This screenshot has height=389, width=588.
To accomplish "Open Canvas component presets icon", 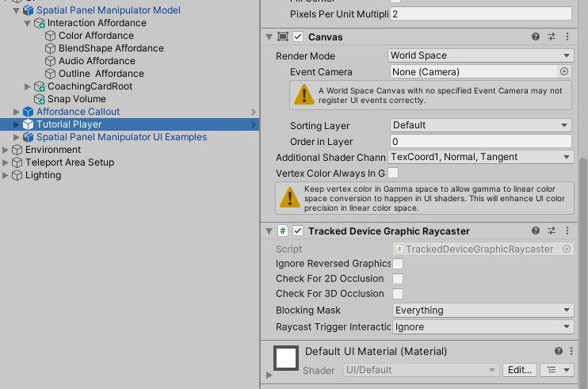I will click(552, 36).
